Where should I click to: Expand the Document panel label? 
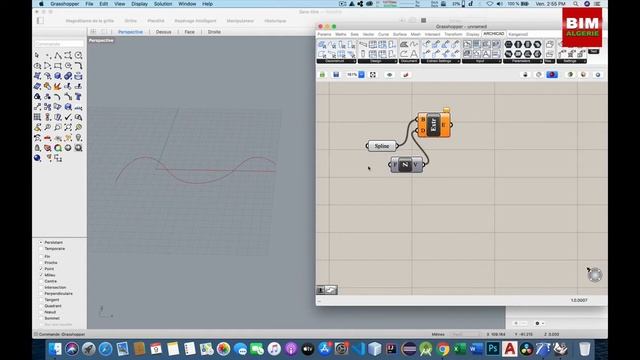pos(409,61)
